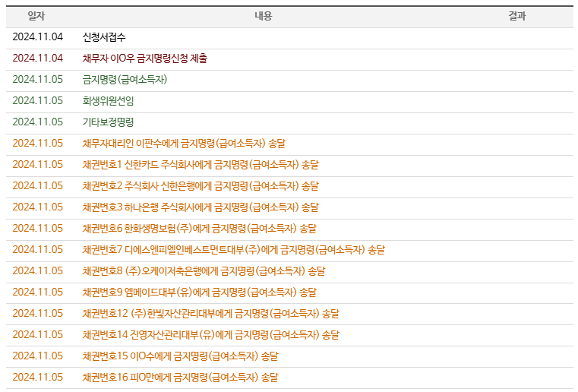The image size is (578, 392).
Task: Select 채권번호3 하나은행 주식회사 송달 entry
Action: [201, 207]
